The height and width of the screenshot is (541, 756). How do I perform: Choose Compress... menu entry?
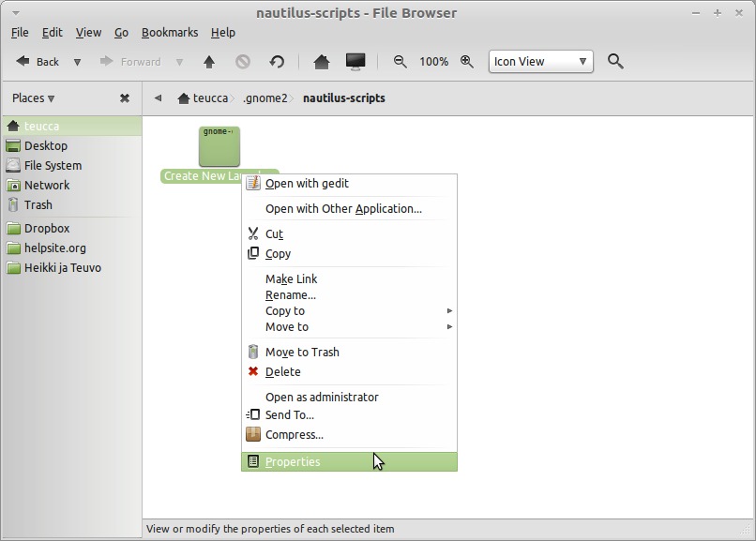click(349, 434)
